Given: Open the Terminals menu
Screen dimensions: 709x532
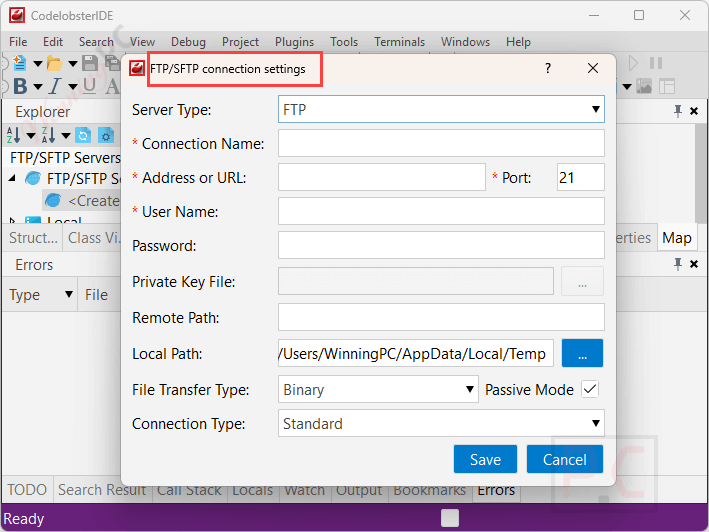Looking at the screenshot, I should point(399,42).
